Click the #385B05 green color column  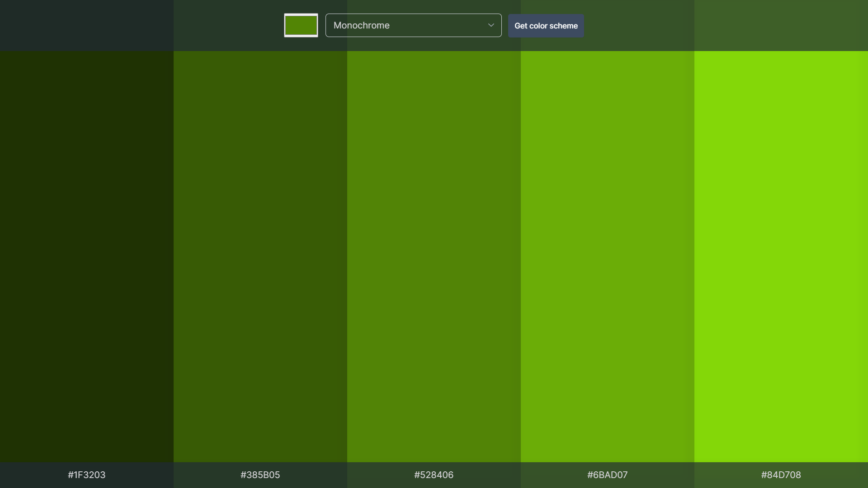click(260, 256)
